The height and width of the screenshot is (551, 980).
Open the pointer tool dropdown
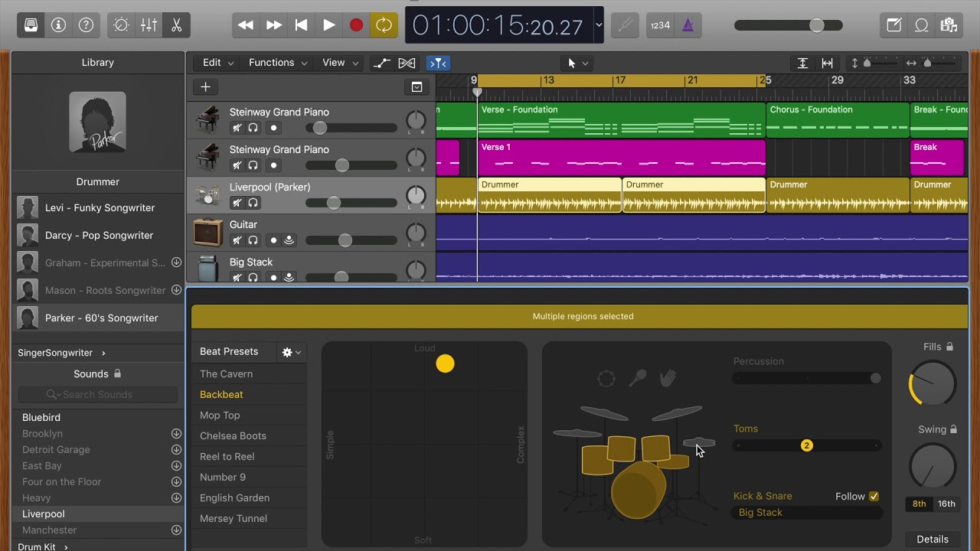point(577,63)
